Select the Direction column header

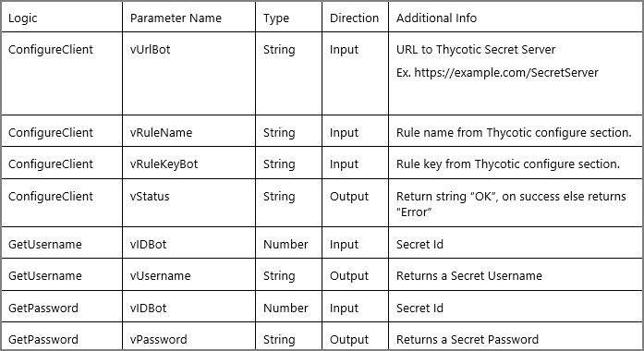pos(354,18)
